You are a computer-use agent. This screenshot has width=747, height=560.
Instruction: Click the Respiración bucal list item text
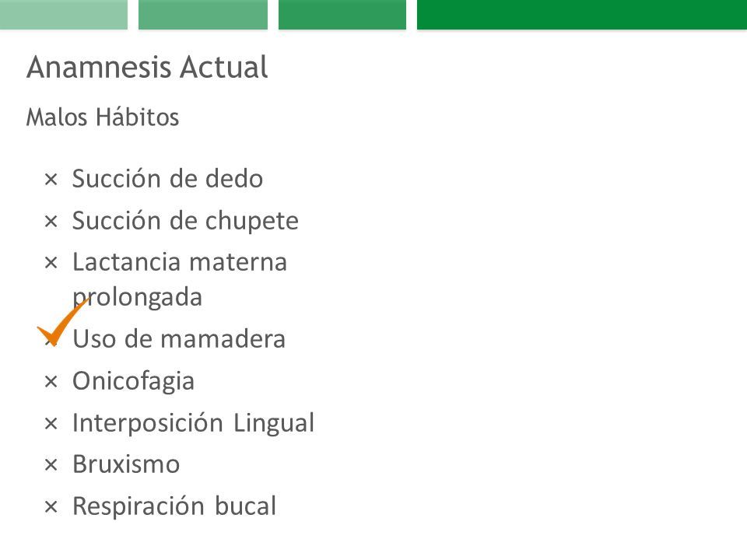(174, 506)
